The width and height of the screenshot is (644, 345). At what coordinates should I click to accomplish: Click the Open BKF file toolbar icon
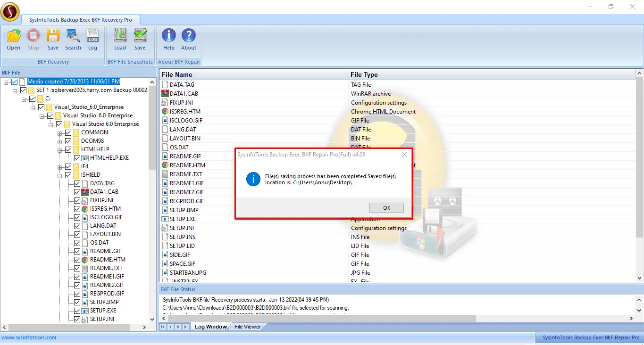(x=14, y=39)
